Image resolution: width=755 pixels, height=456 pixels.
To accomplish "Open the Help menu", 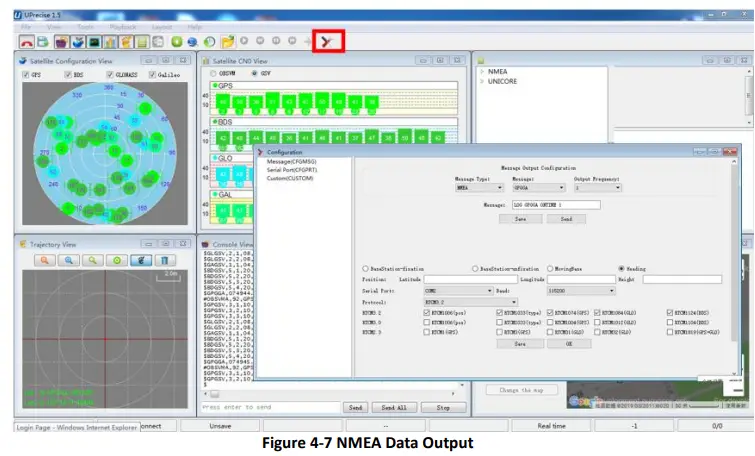I will coord(195,27).
